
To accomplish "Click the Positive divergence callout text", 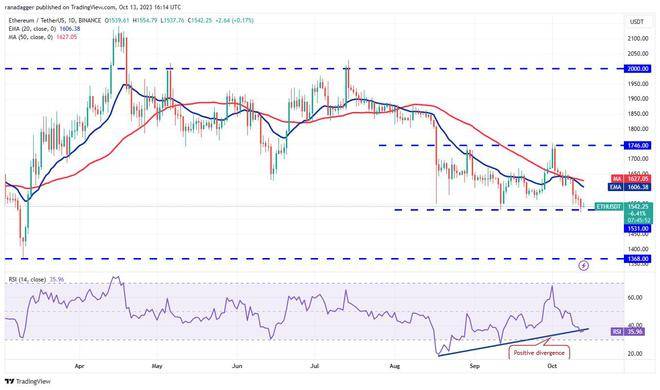I will tap(539, 353).
